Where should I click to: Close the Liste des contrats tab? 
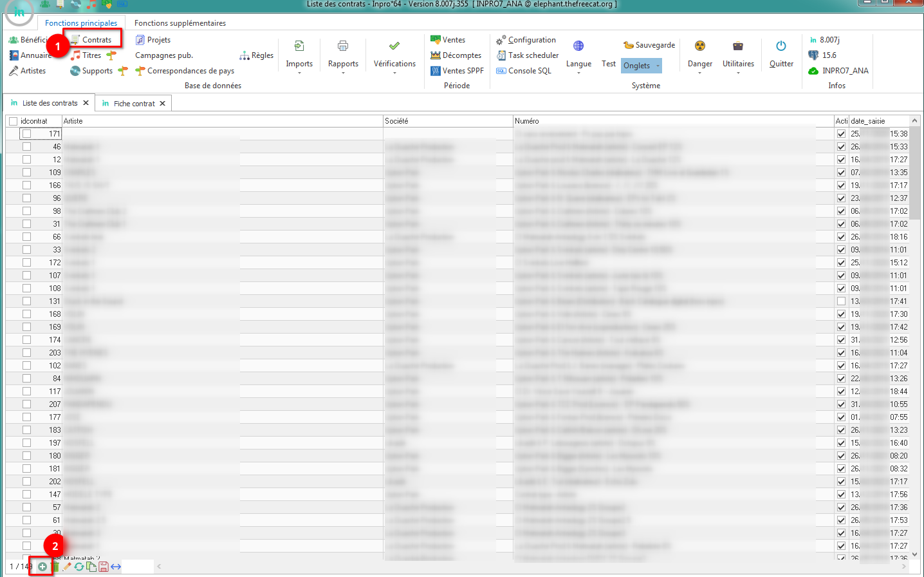[86, 103]
